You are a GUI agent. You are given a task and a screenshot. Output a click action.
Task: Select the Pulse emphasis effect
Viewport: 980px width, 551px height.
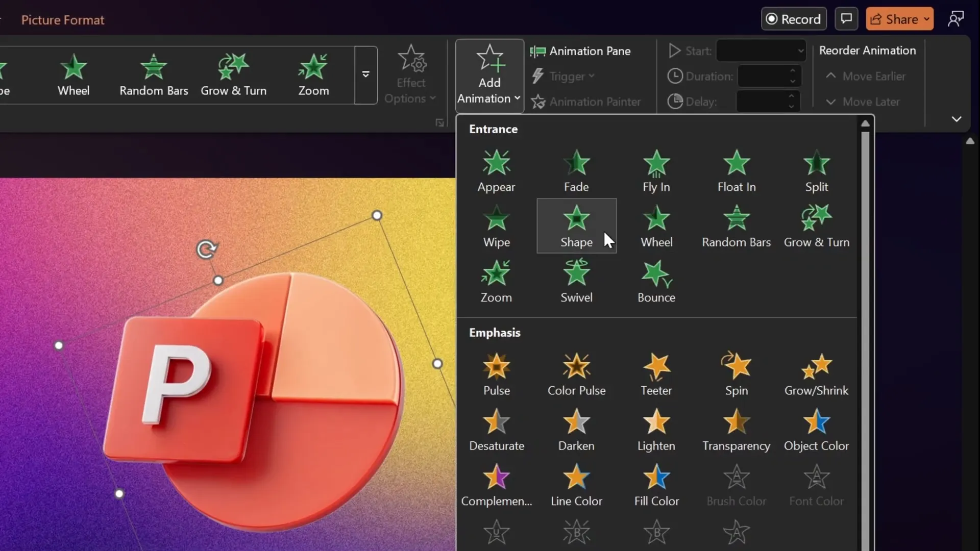496,374
